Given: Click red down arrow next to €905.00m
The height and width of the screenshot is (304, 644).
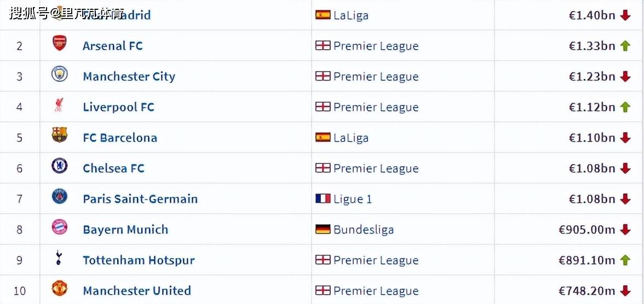Looking at the screenshot, I should [x=625, y=230].
